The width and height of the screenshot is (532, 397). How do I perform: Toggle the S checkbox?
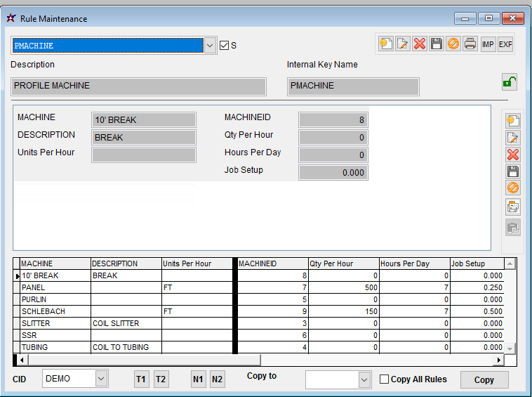(x=224, y=45)
